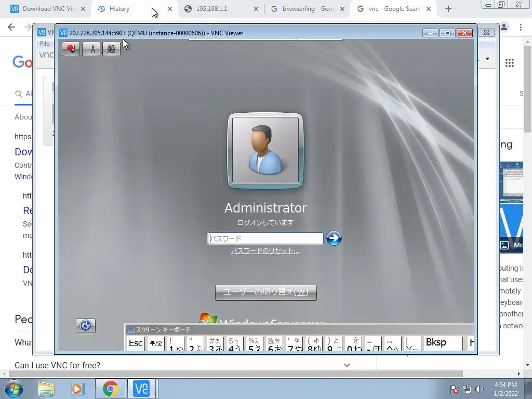Tap the Esc key on the on-screen keyboard
Screen dimensions: 532x399
click(x=136, y=343)
